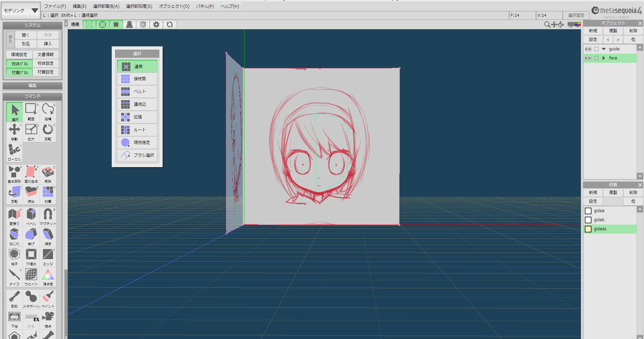This screenshot has width=644, height=339.
Task: Open the 格子 lattice tool
Action: click(14, 257)
